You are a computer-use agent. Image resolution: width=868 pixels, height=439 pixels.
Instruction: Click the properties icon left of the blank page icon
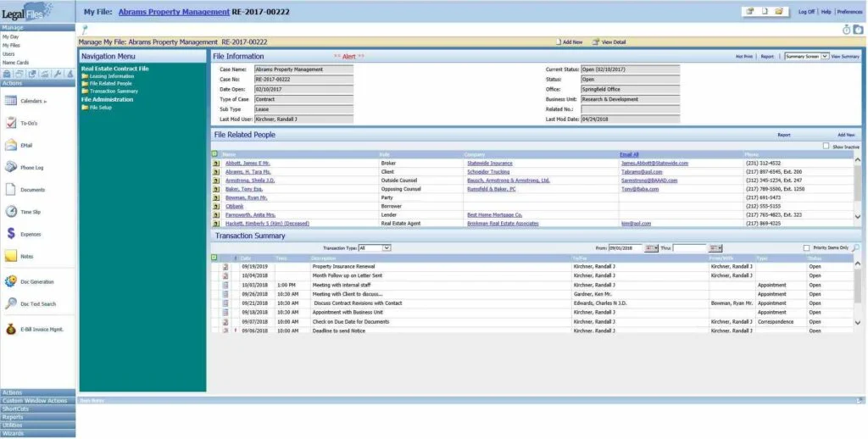[x=750, y=11]
